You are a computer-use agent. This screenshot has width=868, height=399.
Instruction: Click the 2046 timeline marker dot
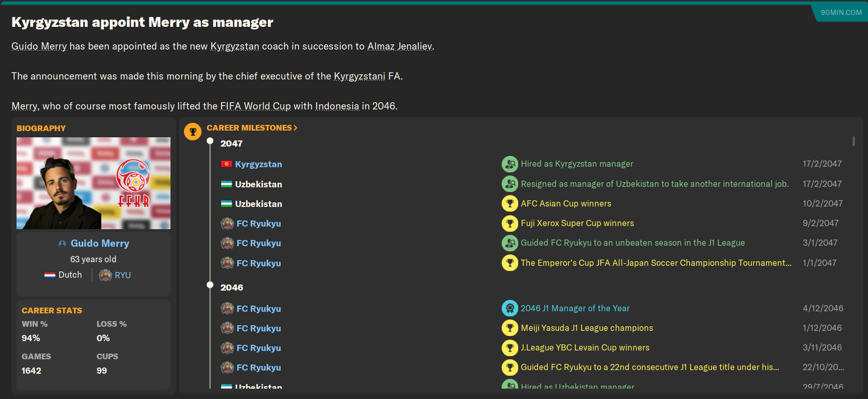point(210,285)
